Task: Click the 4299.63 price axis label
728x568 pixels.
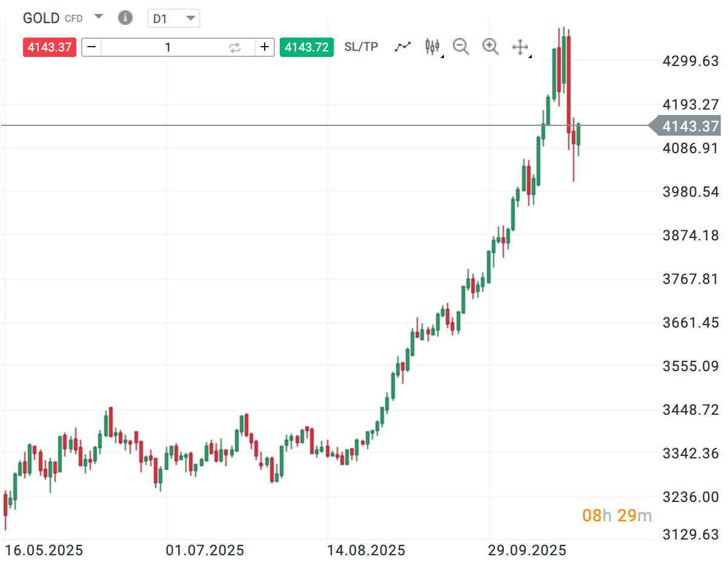Action: [690, 61]
